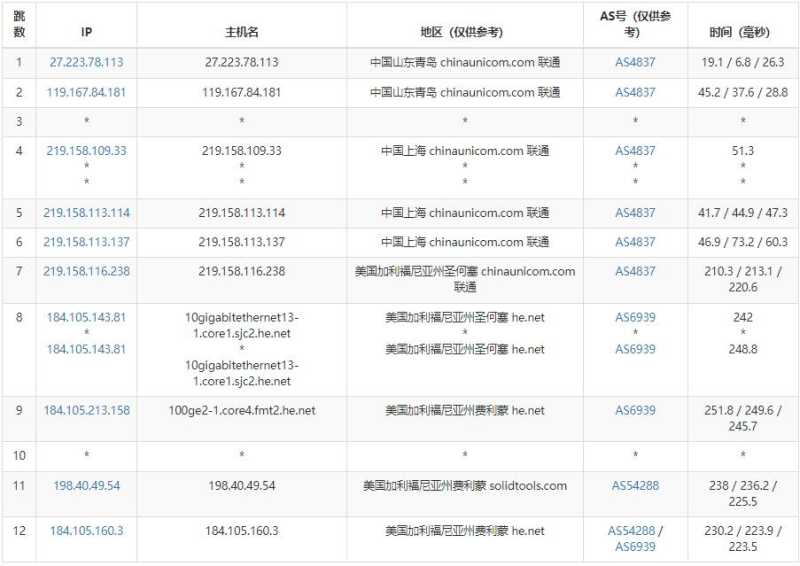Click the AS6939 link in hop 12 row
Screen dimensions: 800x566
coord(635,547)
